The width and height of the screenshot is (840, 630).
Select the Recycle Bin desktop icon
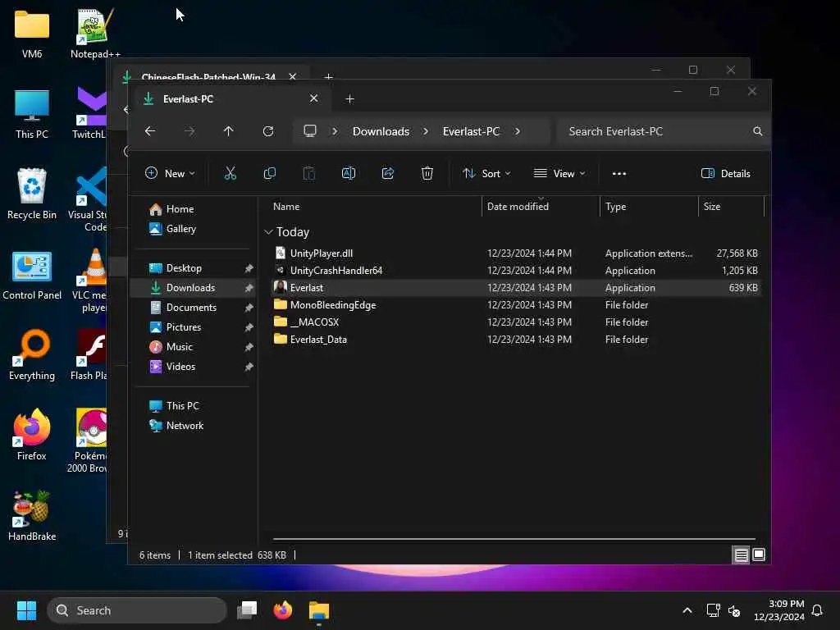point(32,194)
